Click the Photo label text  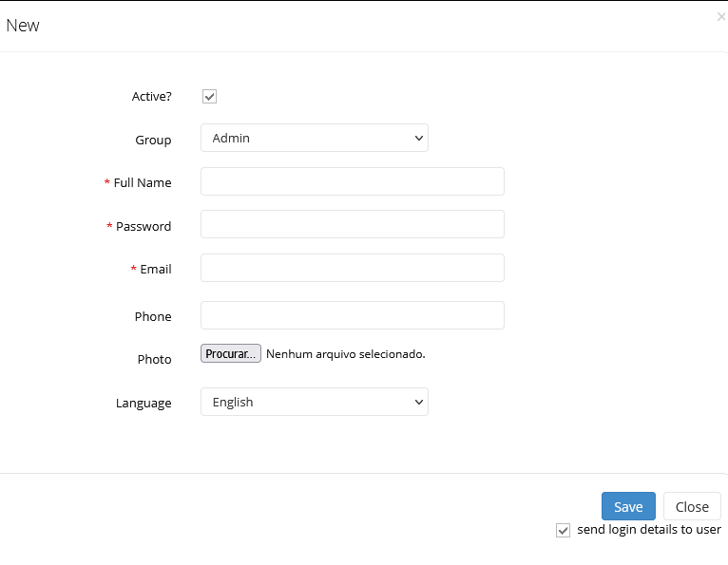click(x=154, y=359)
